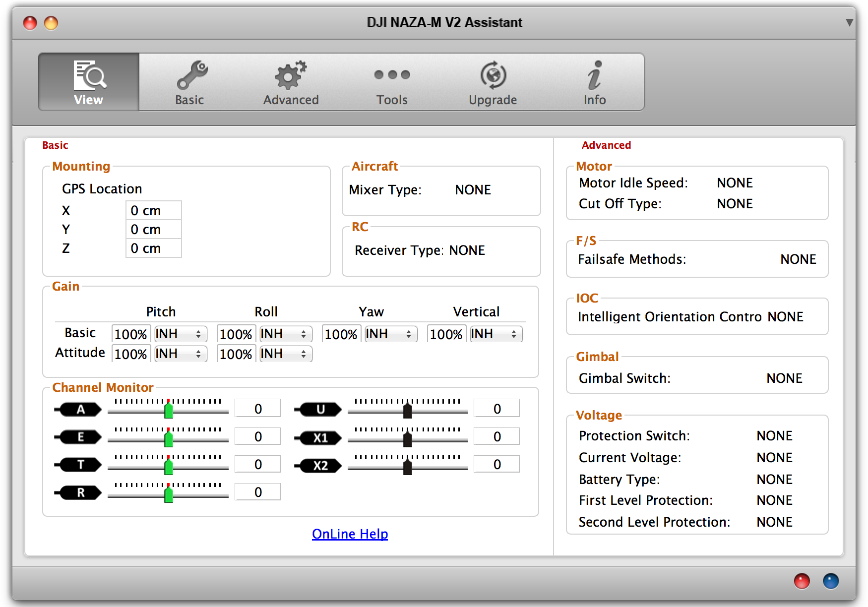Click the Attitude Roll 100% gain field
This screenshot has height=607, width=868.
tap(236, 354)
